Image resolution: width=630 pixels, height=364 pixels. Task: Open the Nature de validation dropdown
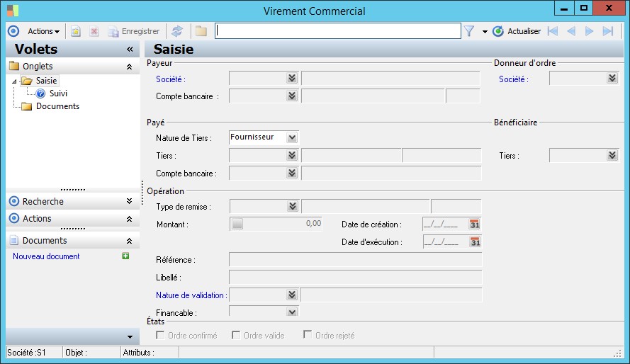coord(292,295)
